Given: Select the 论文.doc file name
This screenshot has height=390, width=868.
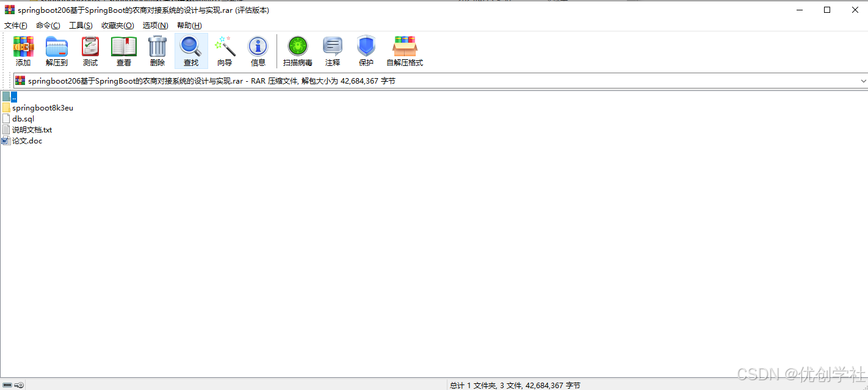Looking at the screenshot, I should [27, 141].
